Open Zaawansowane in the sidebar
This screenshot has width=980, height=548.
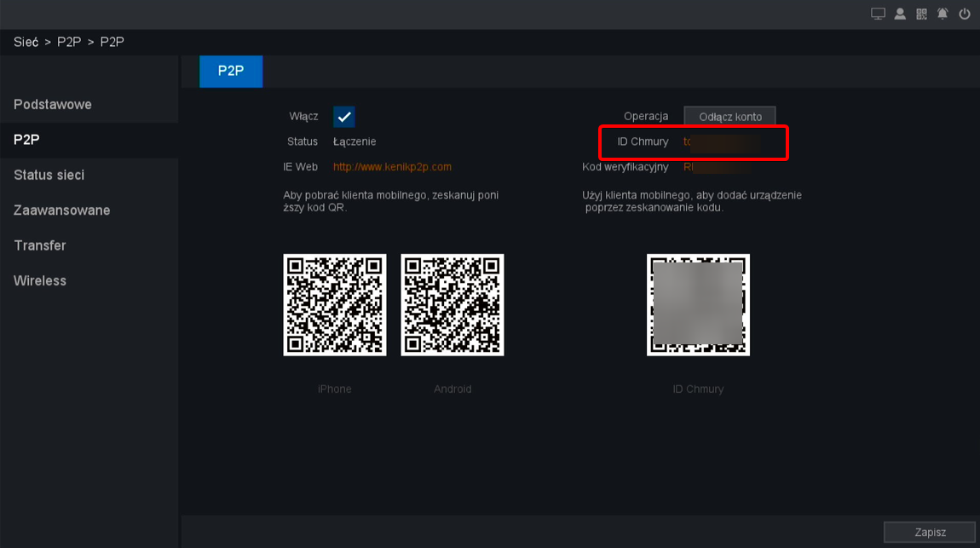click(x=89, y=210)
